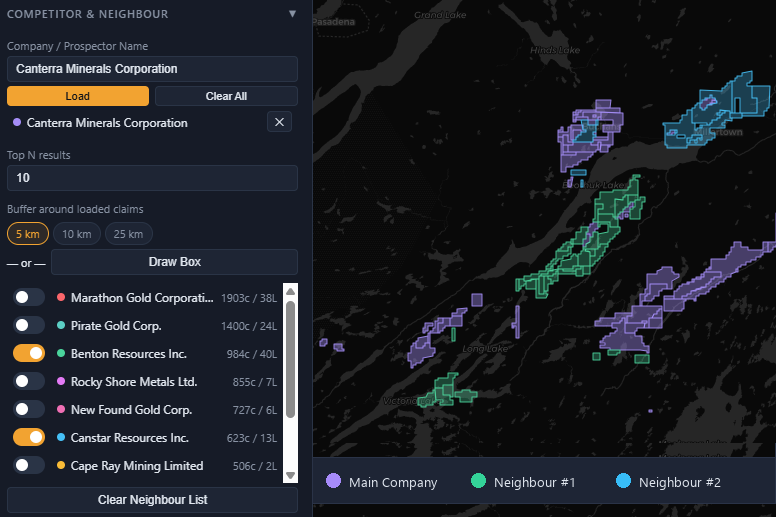The width and height of the screenshot is (776, 517).
Task: Select the 25 km buffer option
Action: [x=128, y=234]
